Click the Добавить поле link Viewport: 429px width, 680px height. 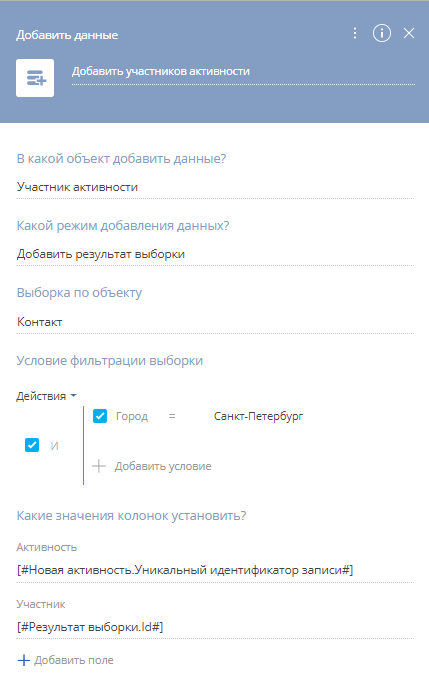coord(74,660)
